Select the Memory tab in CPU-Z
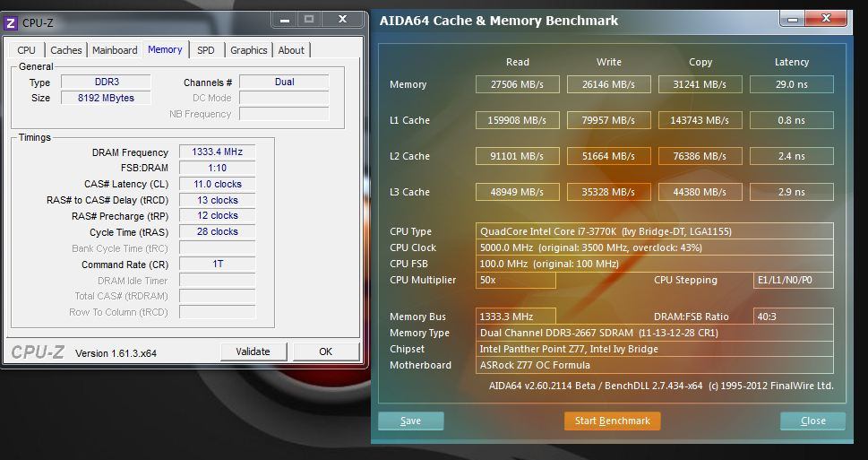Image resolution: width=868 pixels, height=460 pixels. (165, 49)
